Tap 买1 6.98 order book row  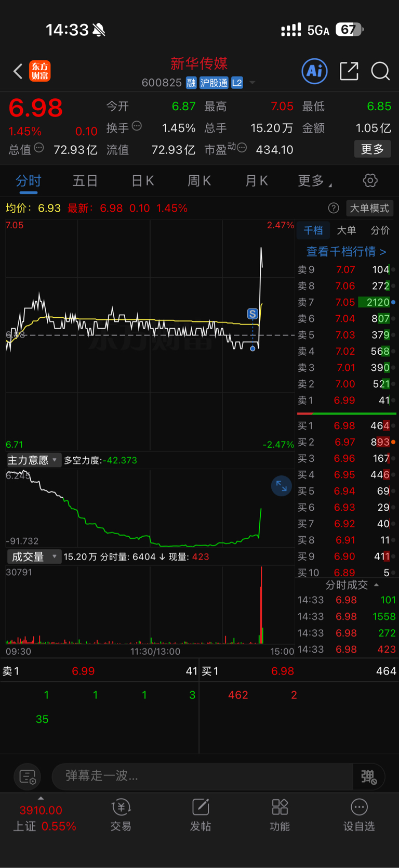(347, 426)
